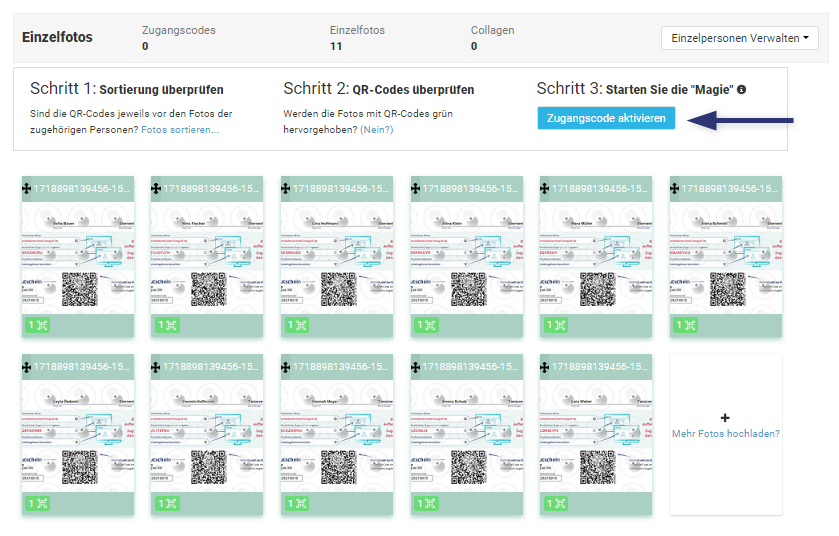Click the Schritt 2: QR-Codes überprüfen heading
Viewport: 839px width, 536px height.
click(x=379, y=89)
